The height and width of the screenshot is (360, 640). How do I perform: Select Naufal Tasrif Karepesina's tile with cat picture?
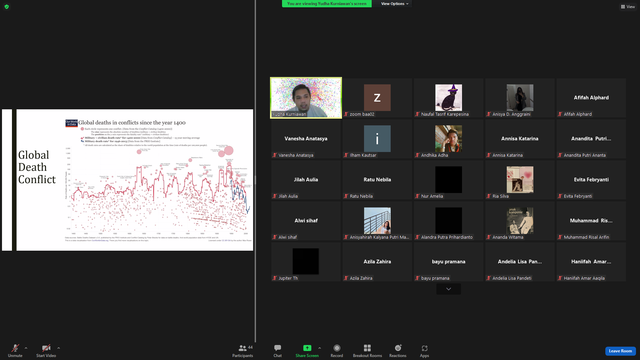point(449,98)
